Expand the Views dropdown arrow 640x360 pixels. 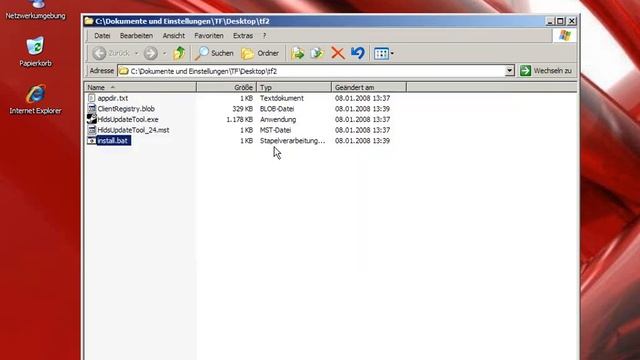click(x=392, y=53)
